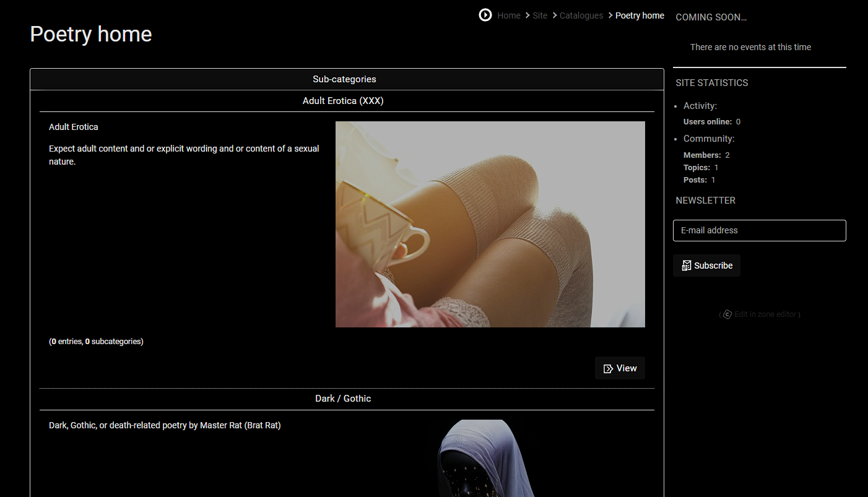Open the Adult Erotica (XXX) category heading

343,101
